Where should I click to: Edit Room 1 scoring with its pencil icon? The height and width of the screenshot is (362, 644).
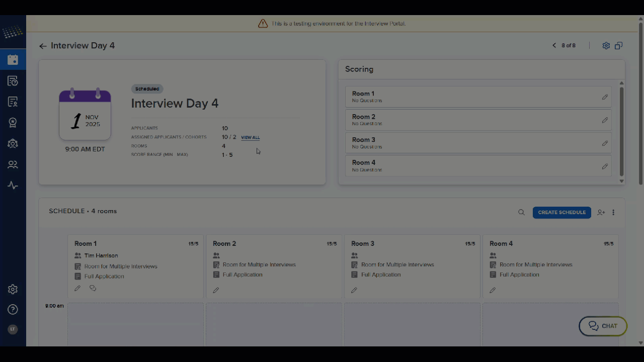point(605,97)
